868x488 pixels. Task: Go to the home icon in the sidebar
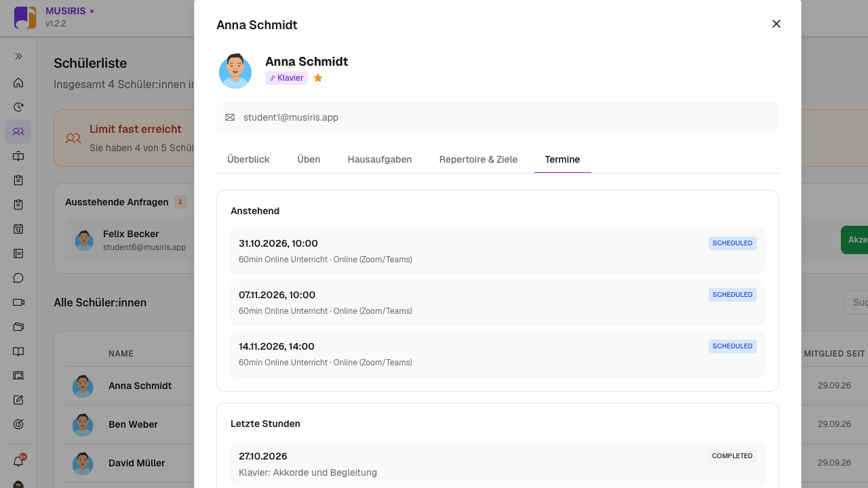(x=18, y=83)
